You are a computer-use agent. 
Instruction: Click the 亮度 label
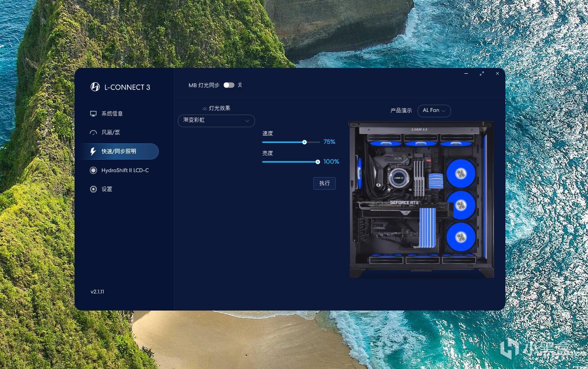click(268, 153)
